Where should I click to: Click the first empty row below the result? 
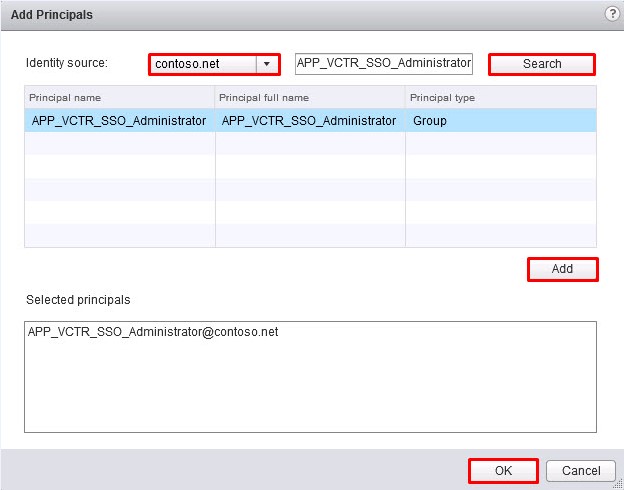(310, 144)
